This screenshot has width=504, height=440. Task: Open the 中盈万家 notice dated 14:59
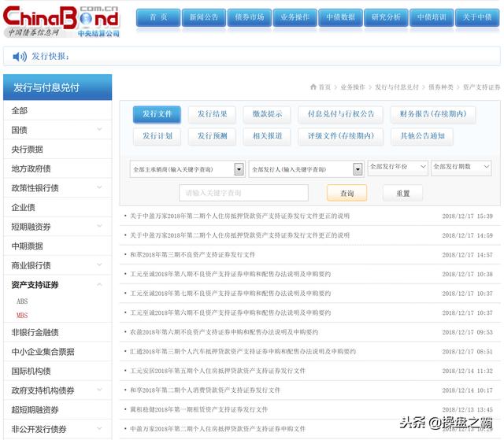[x=239, y=235]
